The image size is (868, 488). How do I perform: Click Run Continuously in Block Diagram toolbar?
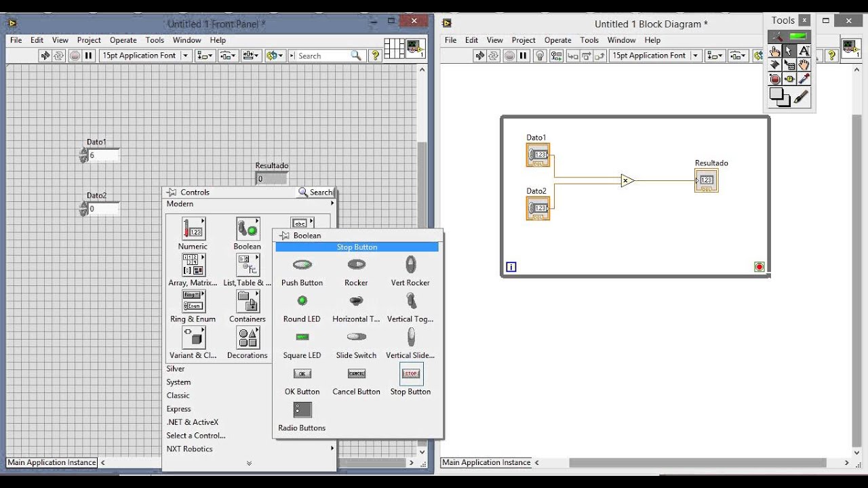[493, 56]
